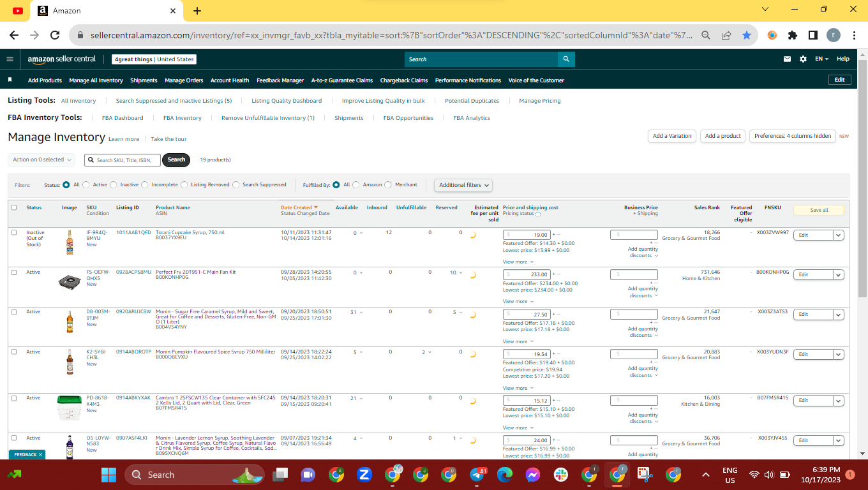This screenshot has width=868, height=490.
Task: Open the Seller Central hamburger menu
Action: 10,59
